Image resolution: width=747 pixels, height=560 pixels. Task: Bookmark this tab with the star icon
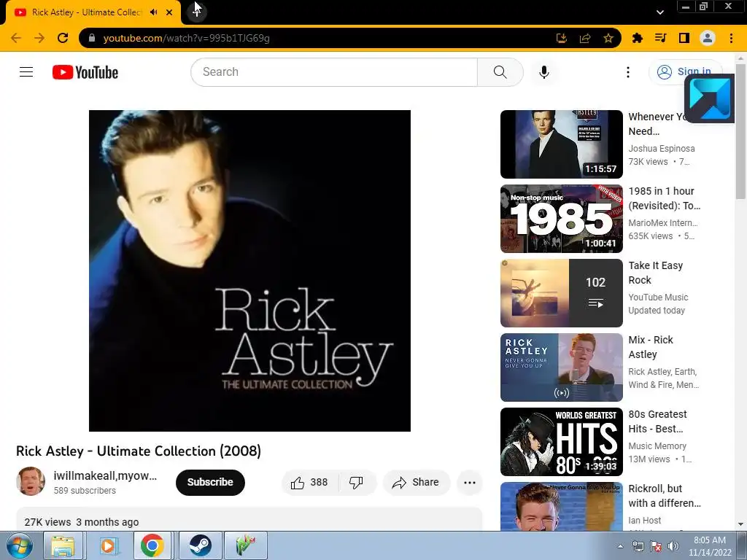pyautogui.click(x=608, y=38)
